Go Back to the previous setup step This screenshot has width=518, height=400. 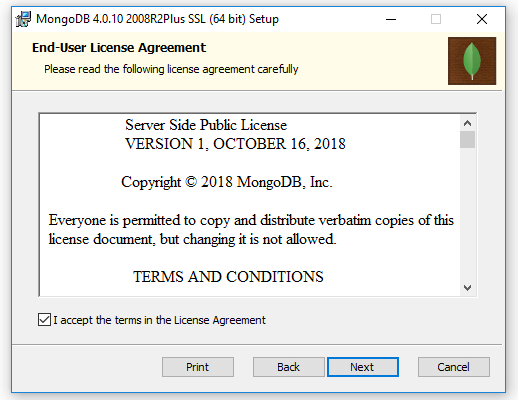click(x=288, y=367)
